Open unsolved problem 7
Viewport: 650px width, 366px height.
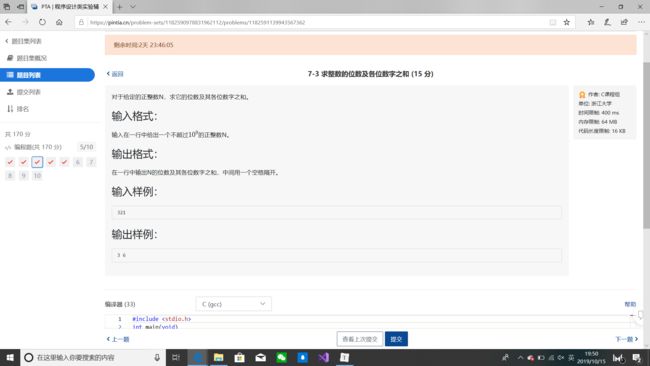tap(91, 162)
